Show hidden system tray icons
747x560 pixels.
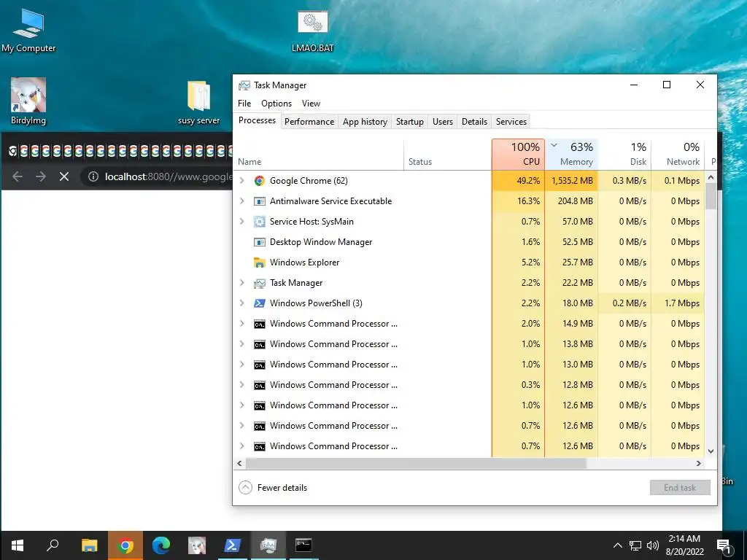coord(617,545)
